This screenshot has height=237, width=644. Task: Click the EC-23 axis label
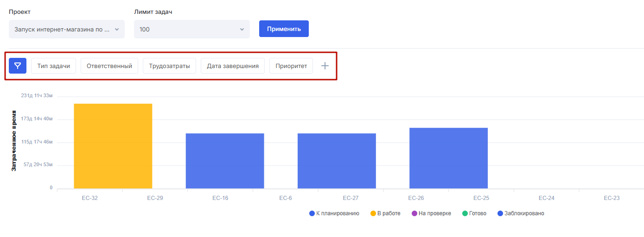(611, 198)
